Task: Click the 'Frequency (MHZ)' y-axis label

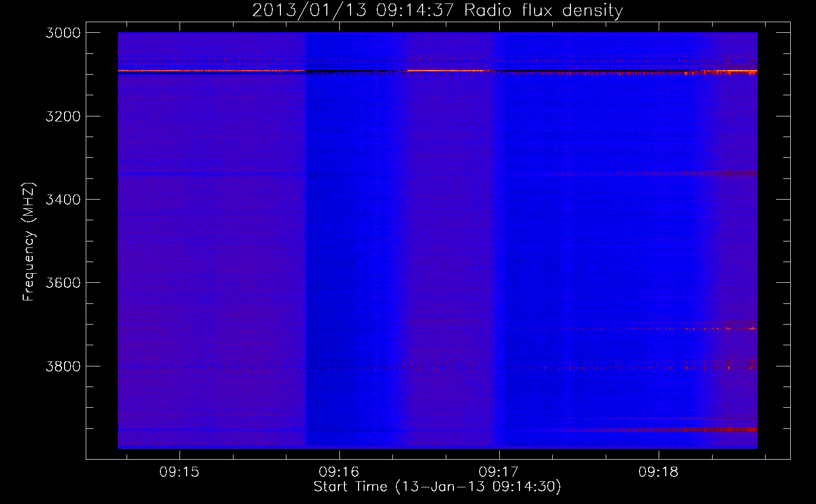Action: (x=29, y=242)
